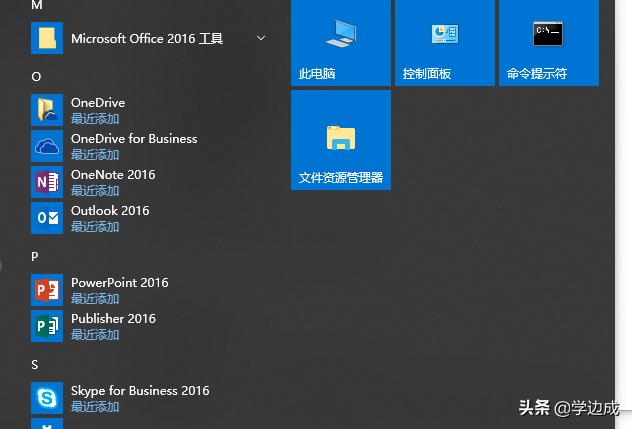Open the 控制面板 tile

(x=445, y=43)
